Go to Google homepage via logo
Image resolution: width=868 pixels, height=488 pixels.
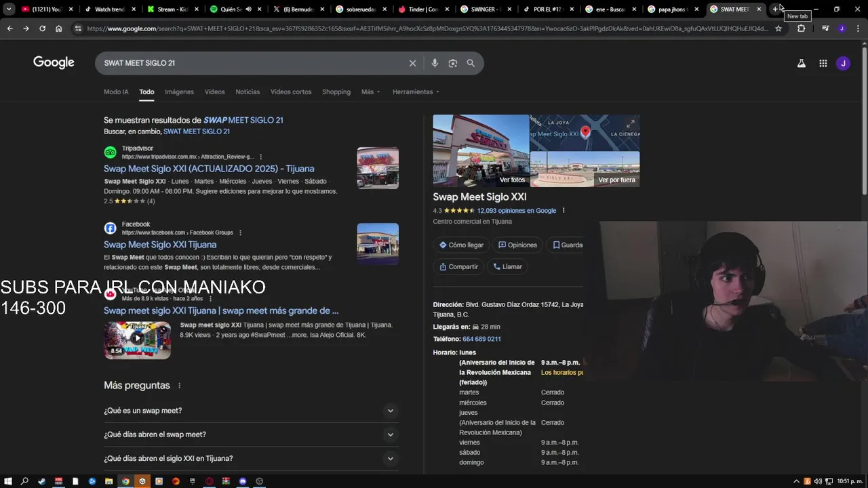(x=54, y=62)
